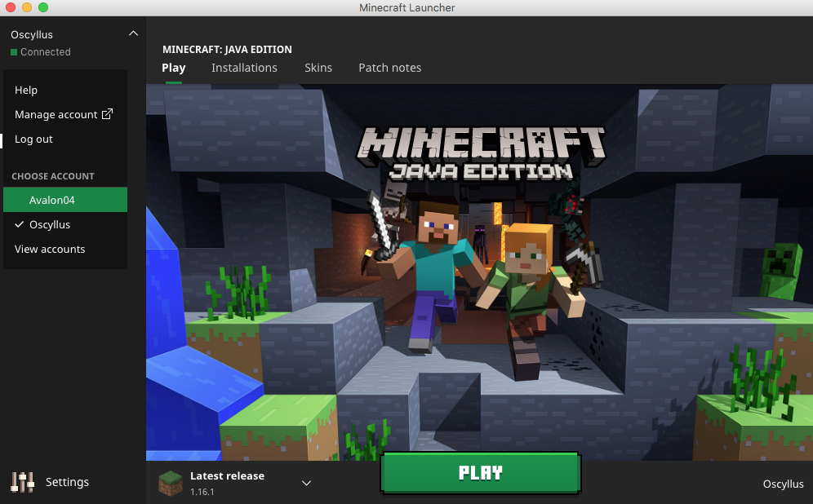Viewport: 813px width, 504px height.
Task: Open Manage account external link
Action: 64,114
